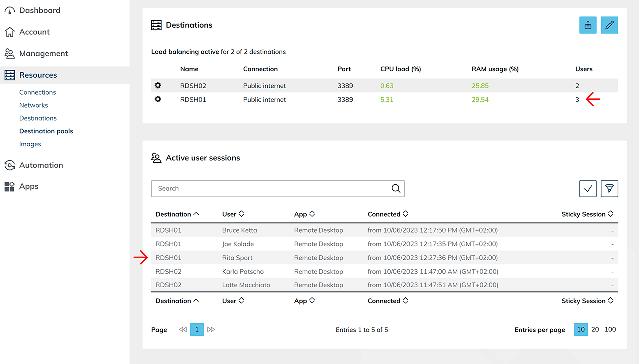Click the Search sessions input field
639x364 pixels.
[x=270, y=188]
